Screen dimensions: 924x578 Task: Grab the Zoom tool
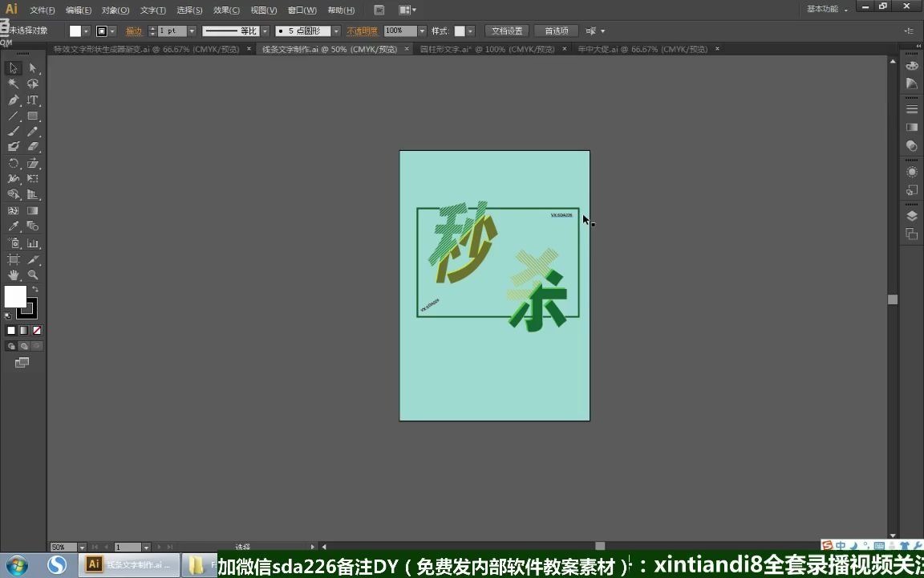32,275
